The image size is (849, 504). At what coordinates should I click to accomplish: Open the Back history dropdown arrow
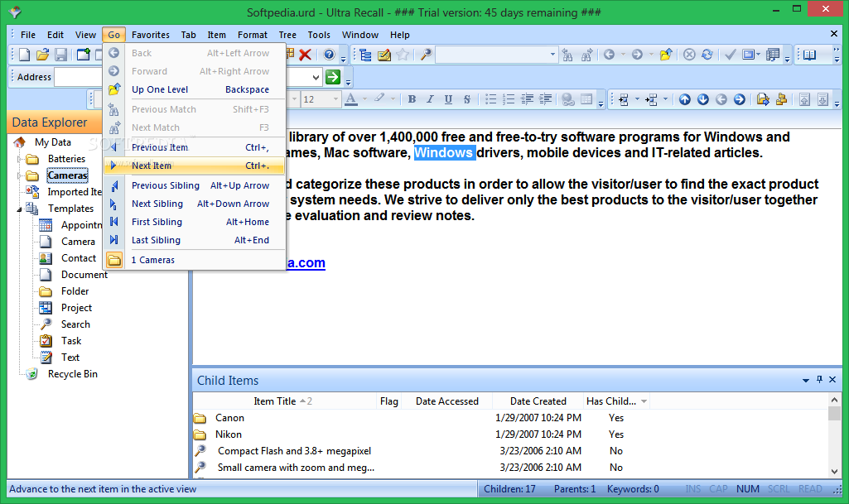622,55
